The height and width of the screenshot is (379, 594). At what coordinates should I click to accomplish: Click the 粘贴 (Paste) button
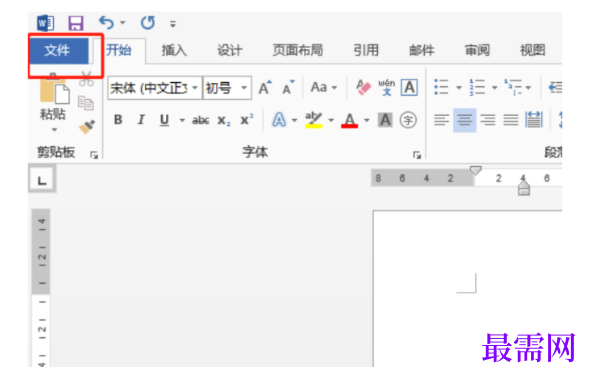[54, 97]
